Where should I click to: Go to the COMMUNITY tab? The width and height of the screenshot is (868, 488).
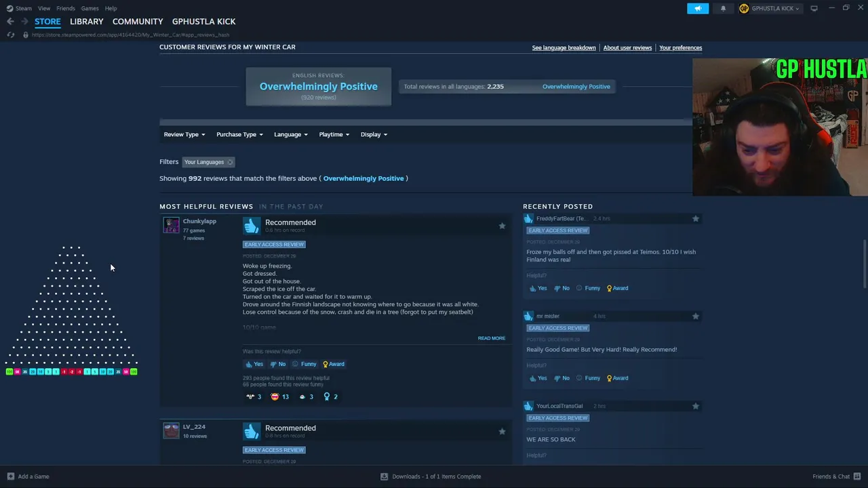pyautogui.click(x=138, y=22)
